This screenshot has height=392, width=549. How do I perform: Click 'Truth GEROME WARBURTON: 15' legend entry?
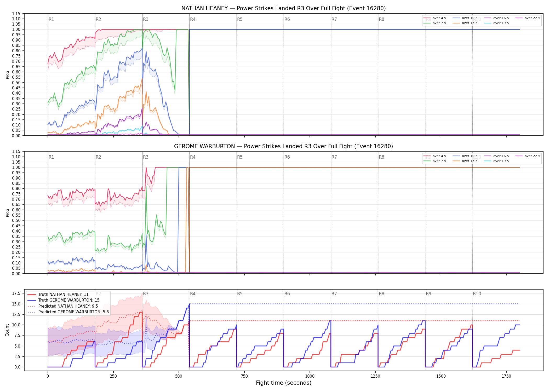pyautogui.click(x=63, y=300)
